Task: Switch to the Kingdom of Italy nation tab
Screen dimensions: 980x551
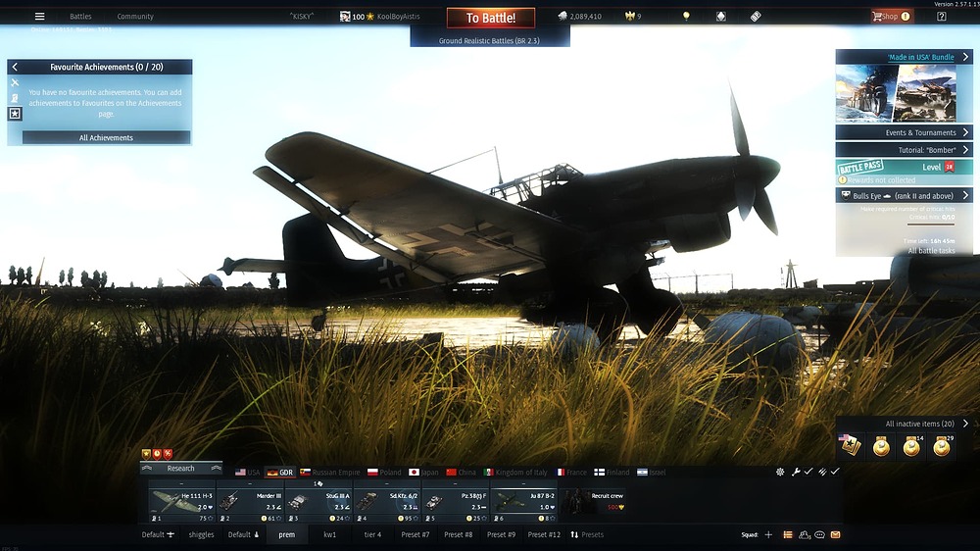Action: tap(515, 473)
